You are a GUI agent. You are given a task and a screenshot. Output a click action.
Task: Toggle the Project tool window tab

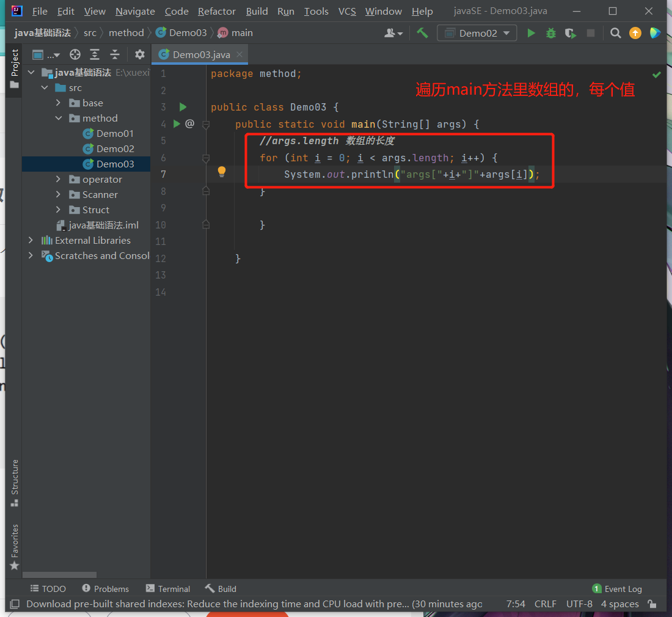(15, 68)
